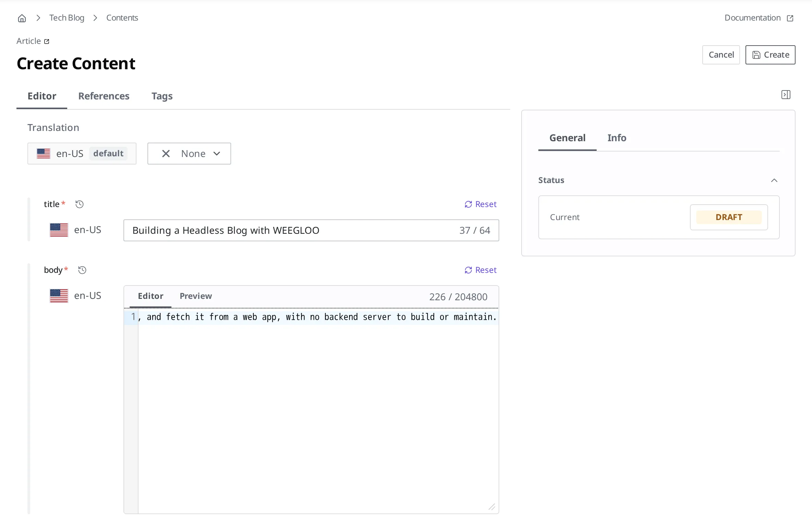Collapse the Status section
812x521 pixels.
point(774,180)
